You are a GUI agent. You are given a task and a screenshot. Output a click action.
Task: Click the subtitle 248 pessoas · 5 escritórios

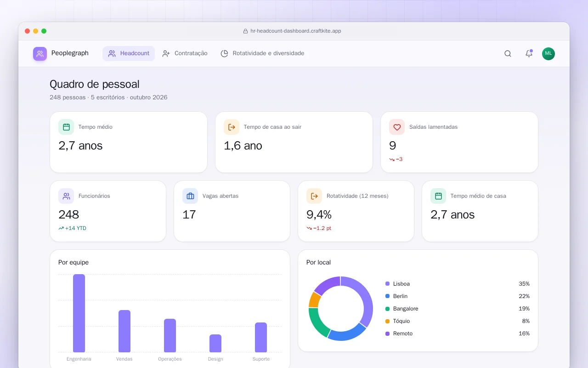pos(87,98)
